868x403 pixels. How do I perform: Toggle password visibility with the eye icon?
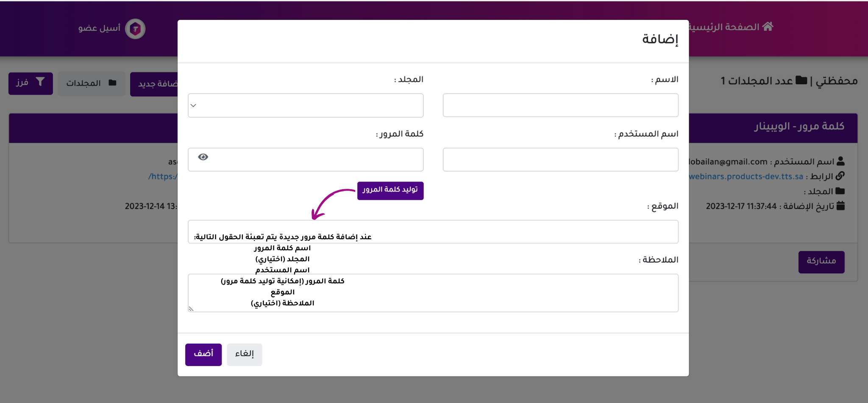click(x=203, y=157)
